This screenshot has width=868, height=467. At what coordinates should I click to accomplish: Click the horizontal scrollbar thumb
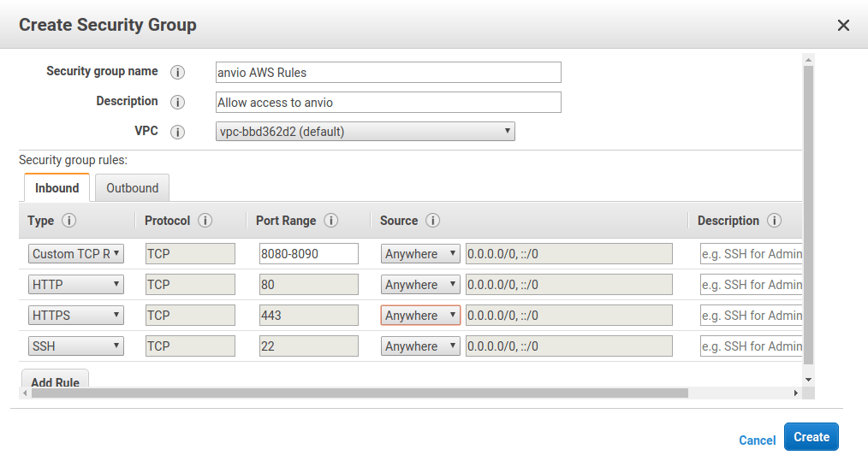pos(360,393)
